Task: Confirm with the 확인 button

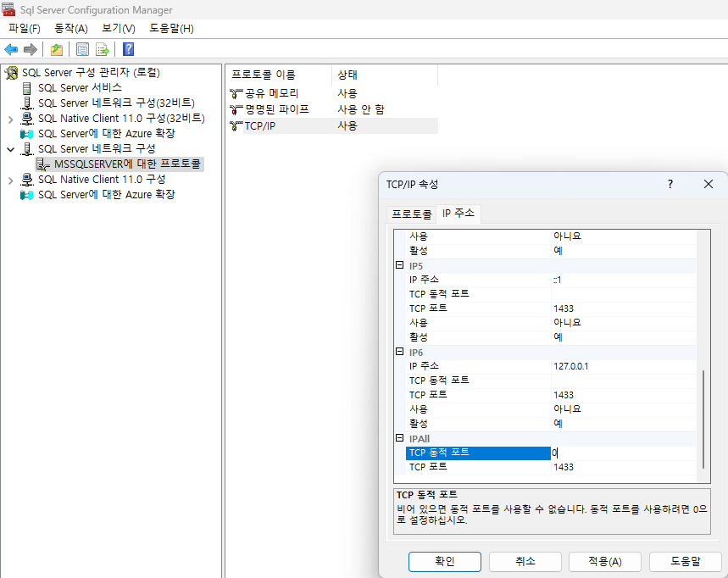Action: (445, 562)
